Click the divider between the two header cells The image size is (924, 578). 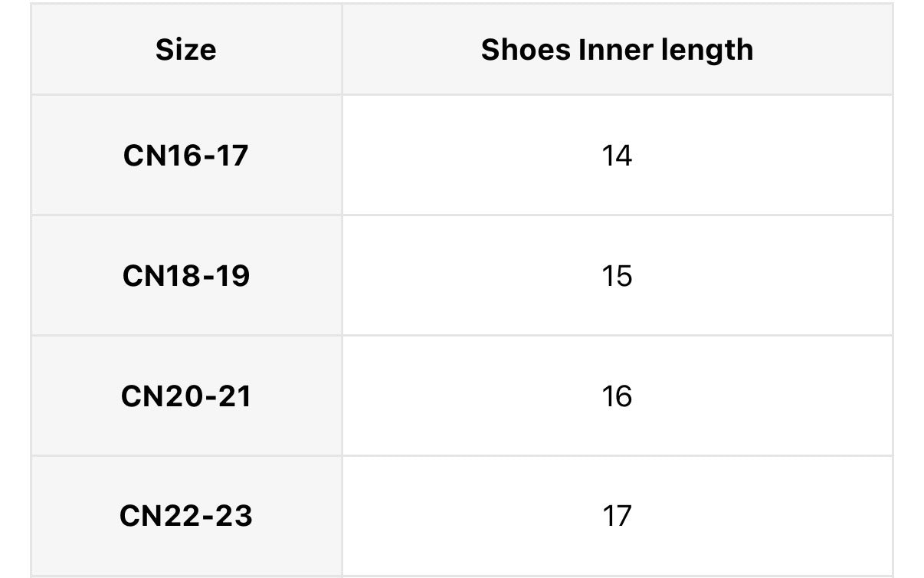pyautogui.click(x=342, y=50)
